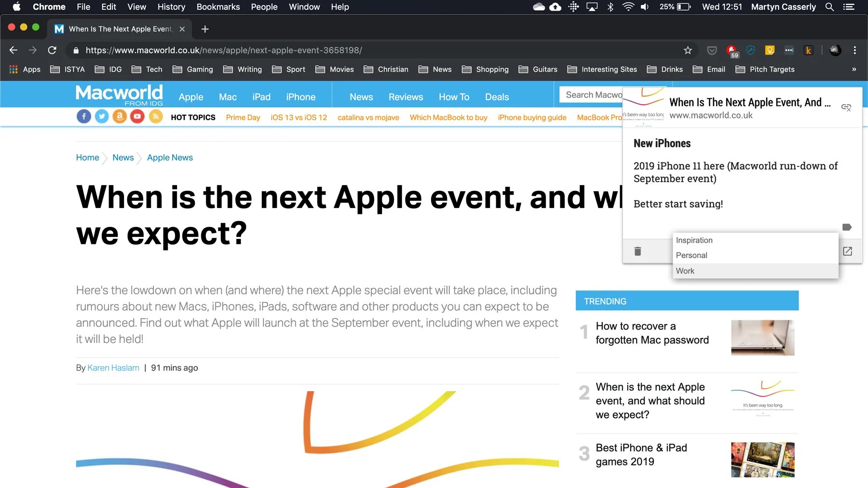The height and width of the screenshot is (488, 868).
Task: Open trending: recover forgotten Mac password
Action: [652, 333]
